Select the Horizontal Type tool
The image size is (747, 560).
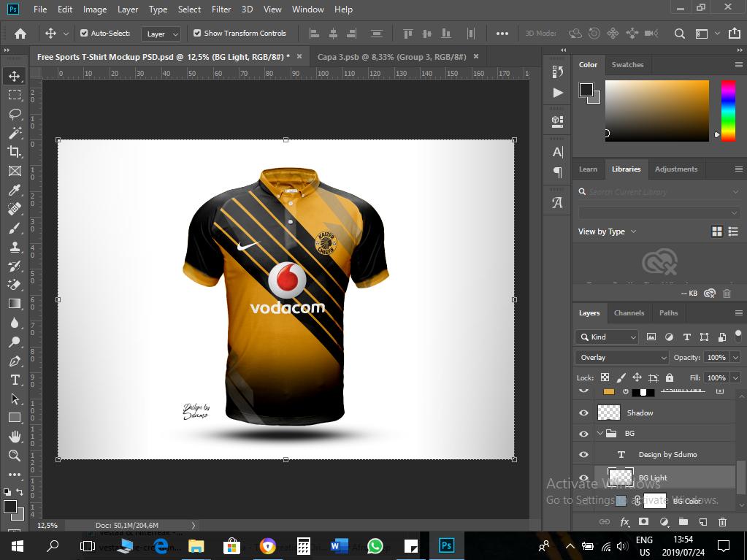15,380
